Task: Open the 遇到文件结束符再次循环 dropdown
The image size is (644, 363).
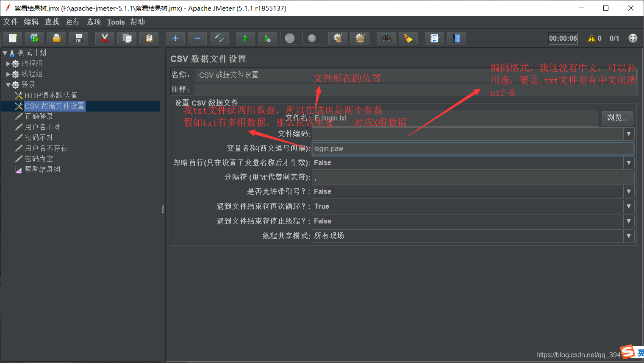Action: (629, 207)
